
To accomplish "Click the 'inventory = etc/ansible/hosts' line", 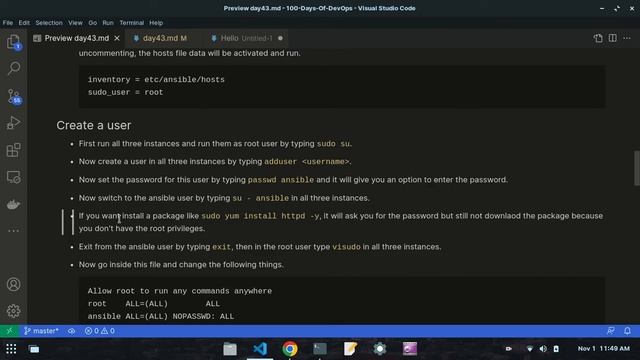I will [x=156, y=80].
